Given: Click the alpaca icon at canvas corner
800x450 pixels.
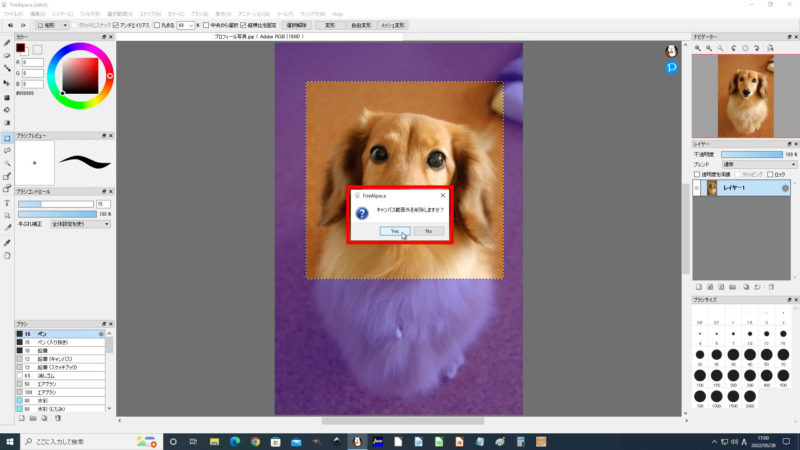Looking at the screenshot, I should click(671, 51).
